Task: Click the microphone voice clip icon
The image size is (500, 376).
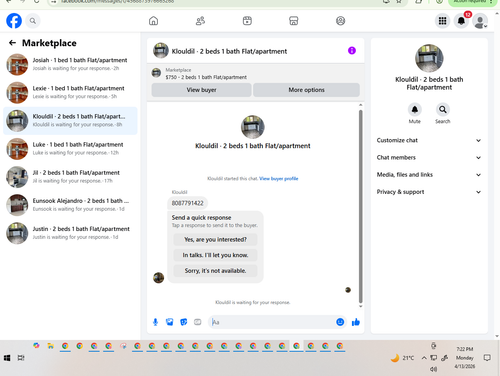Action: pyautogui.click(x=155, y=322)
